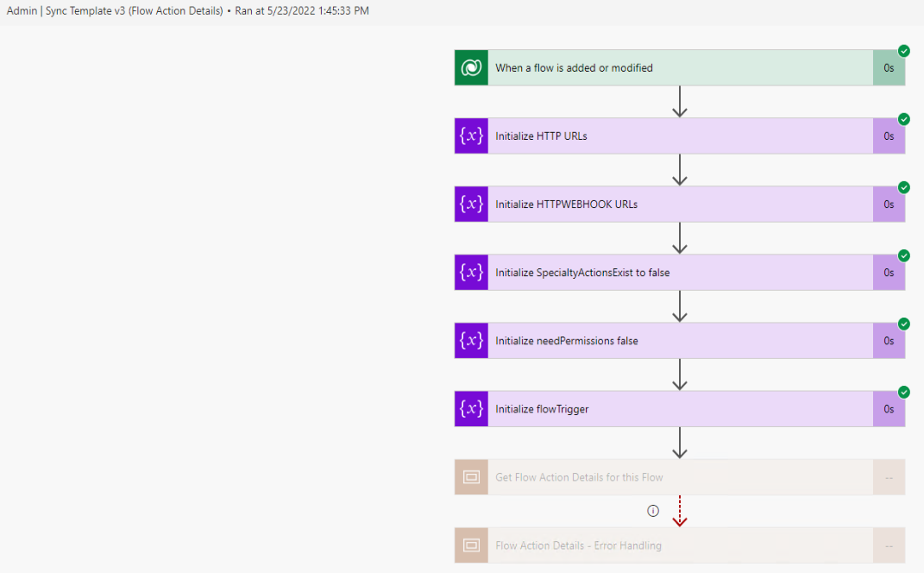This screenshot has height=573, width=924.
Task: Click the {x} icon on "Initialize SpecialtyActionsExist to false"
Action: pos(471,272)
